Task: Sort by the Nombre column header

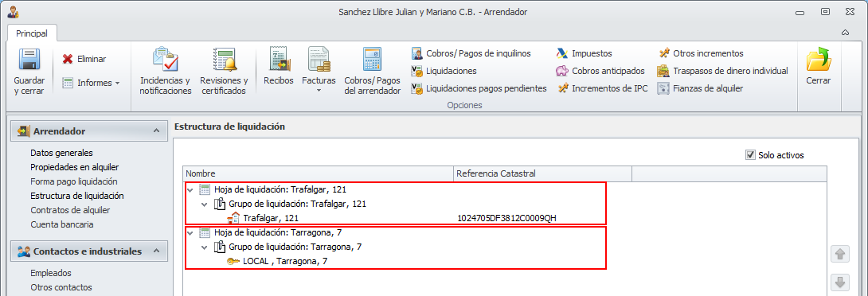Action: pyautogui.click(x=318, y=173)
